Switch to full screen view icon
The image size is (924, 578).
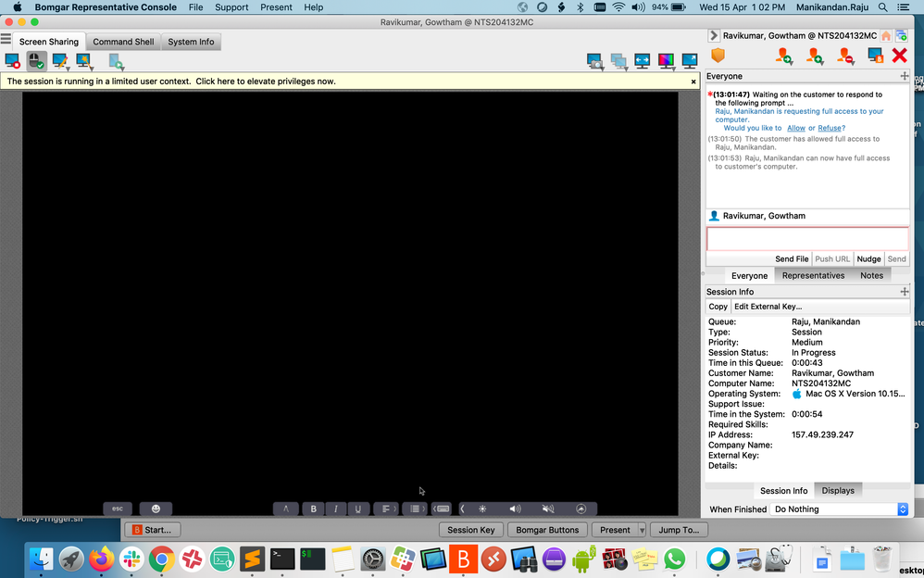pos(690,61)
